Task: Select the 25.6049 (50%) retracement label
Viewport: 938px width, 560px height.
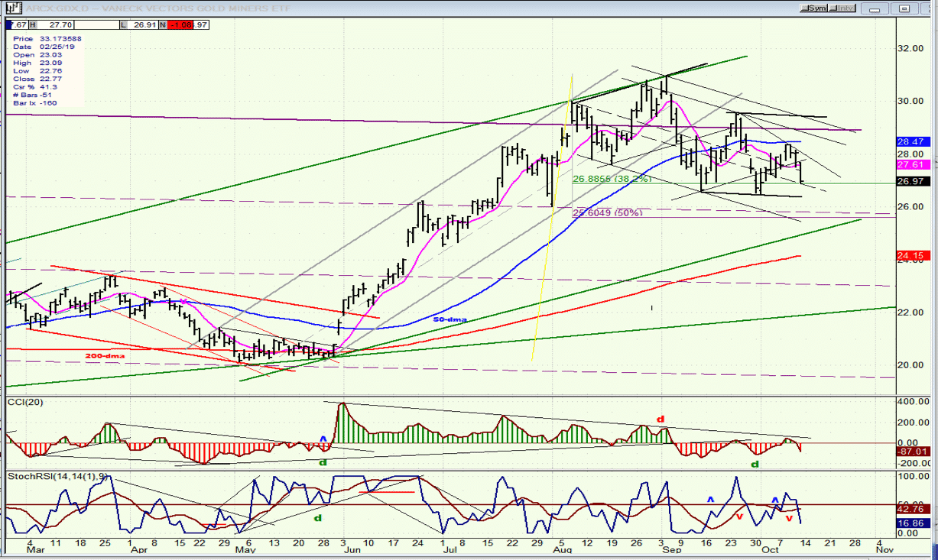Action: (x=605, y=213)
